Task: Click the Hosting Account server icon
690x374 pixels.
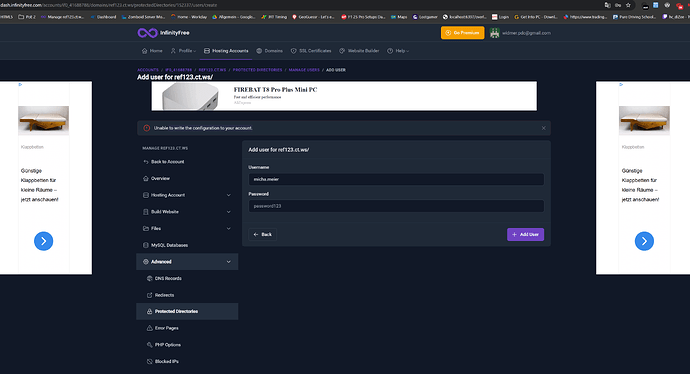Action: click(146, 195)
